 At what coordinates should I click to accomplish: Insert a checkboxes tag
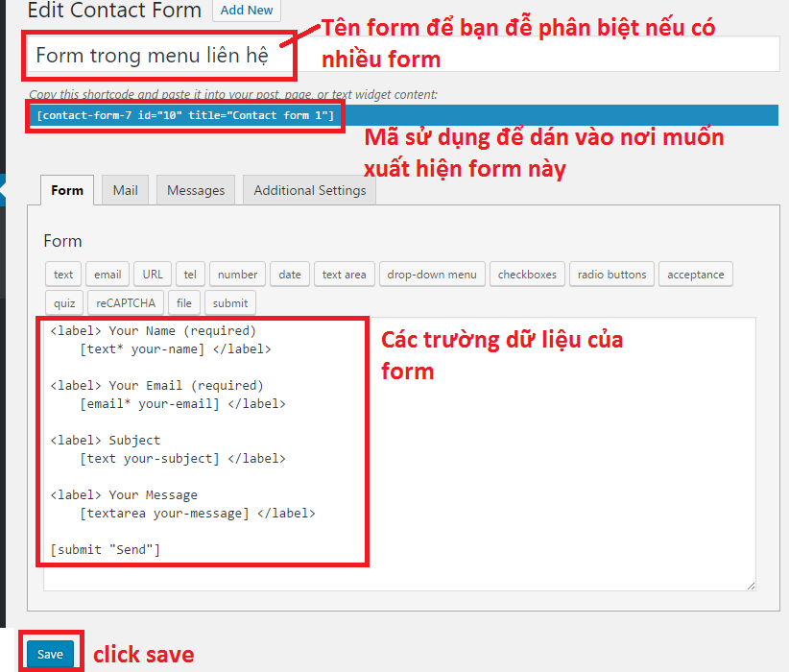[527, 275]
